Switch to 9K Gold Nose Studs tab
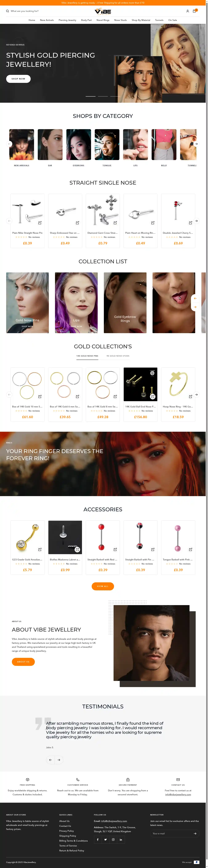This screenshot has height=868, width=208. coord(118,356)
